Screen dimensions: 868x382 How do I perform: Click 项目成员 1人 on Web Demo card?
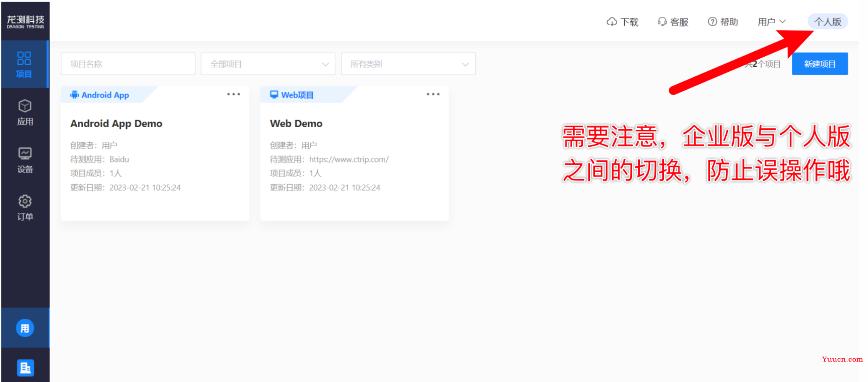(295, 173)
